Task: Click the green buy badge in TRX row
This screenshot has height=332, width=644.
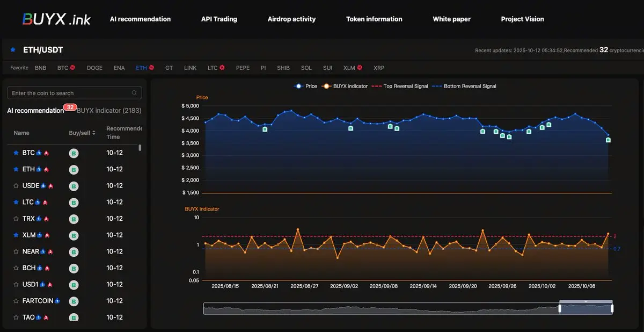Action: (x=74, y=219)
